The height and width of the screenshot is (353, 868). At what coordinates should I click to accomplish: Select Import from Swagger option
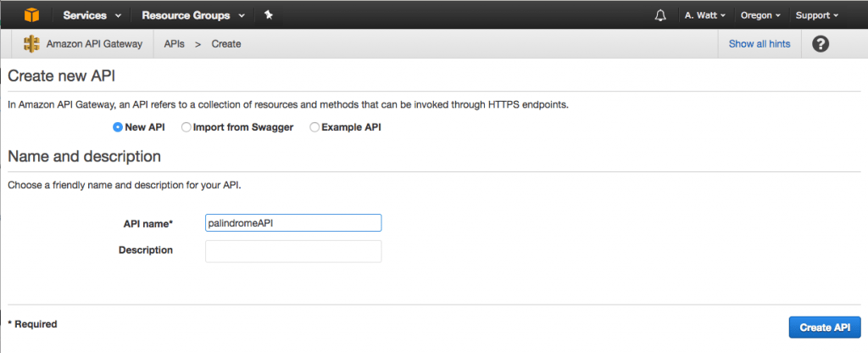tap(186, 127)
